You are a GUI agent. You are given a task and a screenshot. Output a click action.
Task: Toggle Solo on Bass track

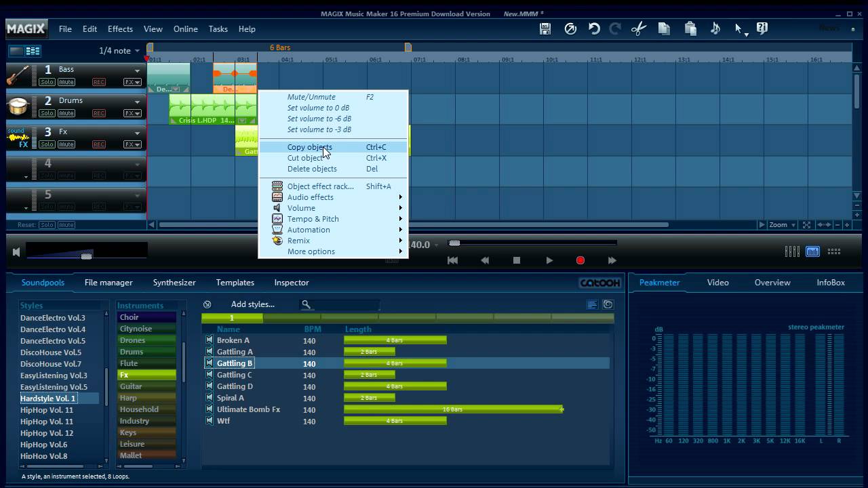[47, 82]
